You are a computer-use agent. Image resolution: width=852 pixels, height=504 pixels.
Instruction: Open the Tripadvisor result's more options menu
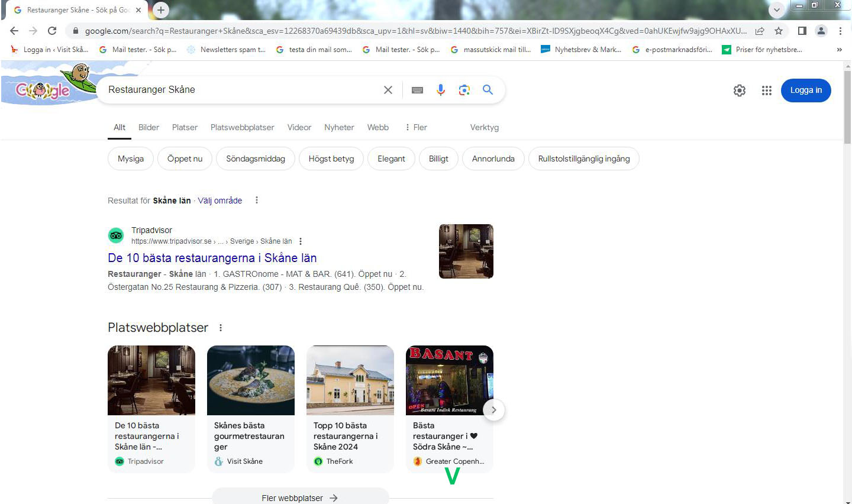pos(301,241)
